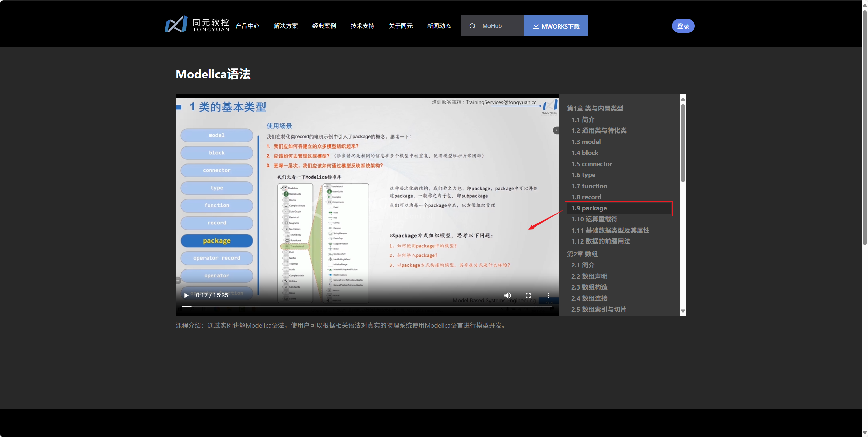Click the chapter list scrollbar thumb
The width and height of the screenshot is (868, 437).
tap(682, 143)
